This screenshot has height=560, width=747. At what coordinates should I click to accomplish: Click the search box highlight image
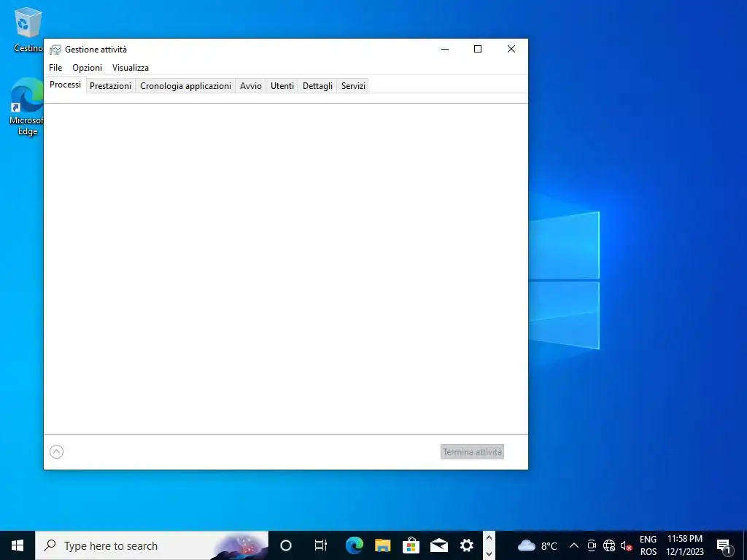[x=239, y=546]
